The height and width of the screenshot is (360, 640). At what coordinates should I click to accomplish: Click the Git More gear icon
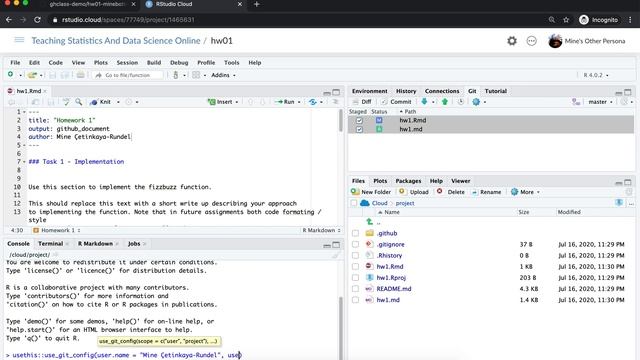tap(476, 102)
